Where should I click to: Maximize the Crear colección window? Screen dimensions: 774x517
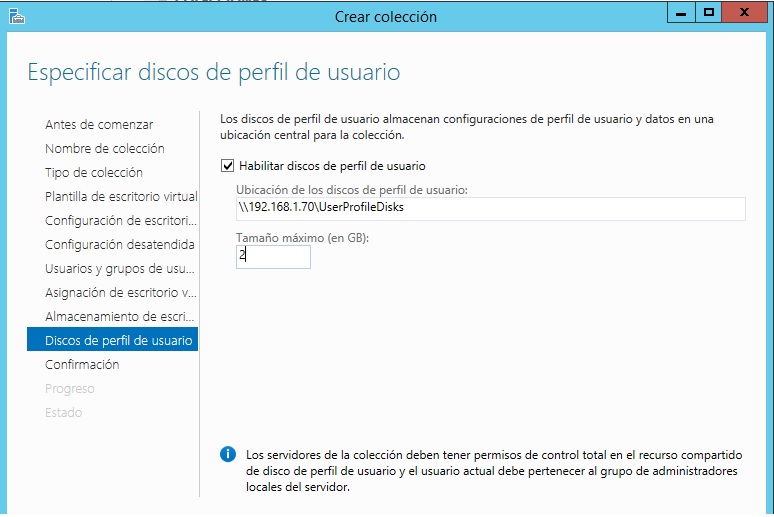click(x=708, y=12)
